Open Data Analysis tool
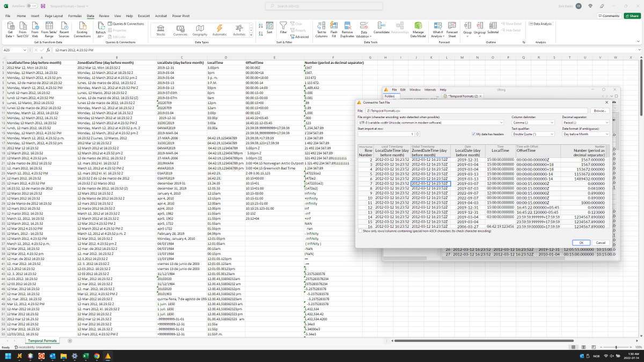Image resolution: width=644 pixels, height=362 pixels. pyautogui.click(x=540, y=24)
